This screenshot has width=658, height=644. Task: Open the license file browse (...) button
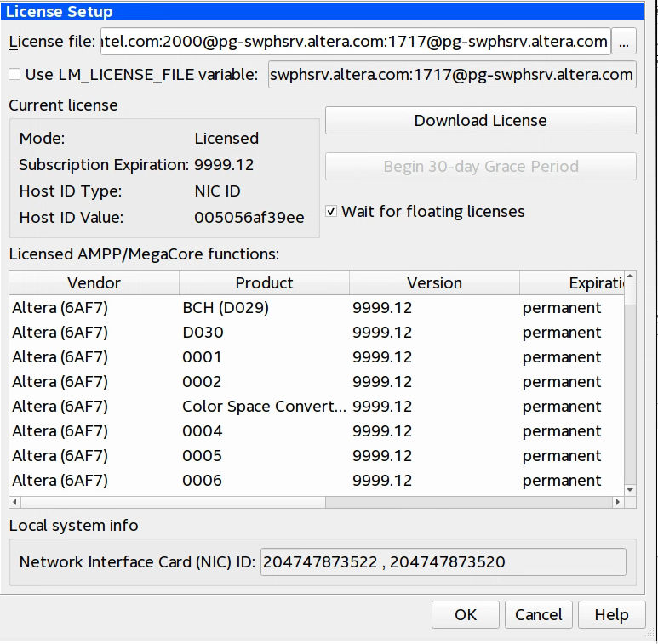(624, 41)
